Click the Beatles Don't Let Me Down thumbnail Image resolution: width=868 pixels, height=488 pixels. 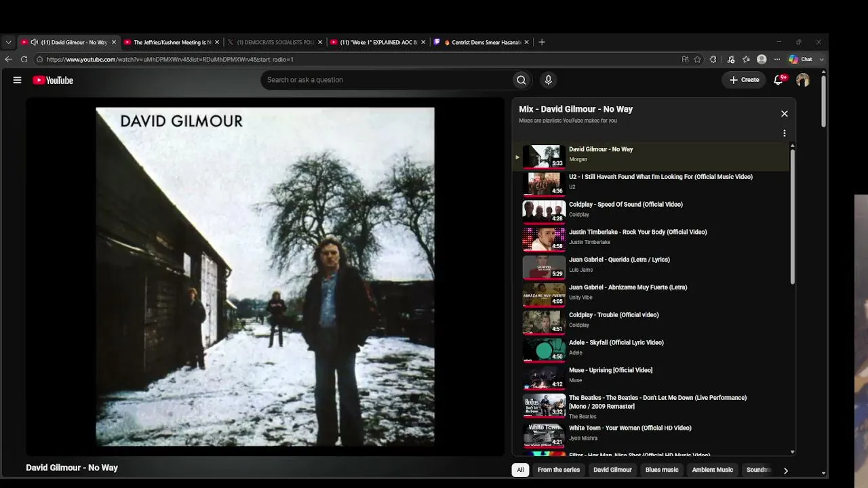click(544, 405)
